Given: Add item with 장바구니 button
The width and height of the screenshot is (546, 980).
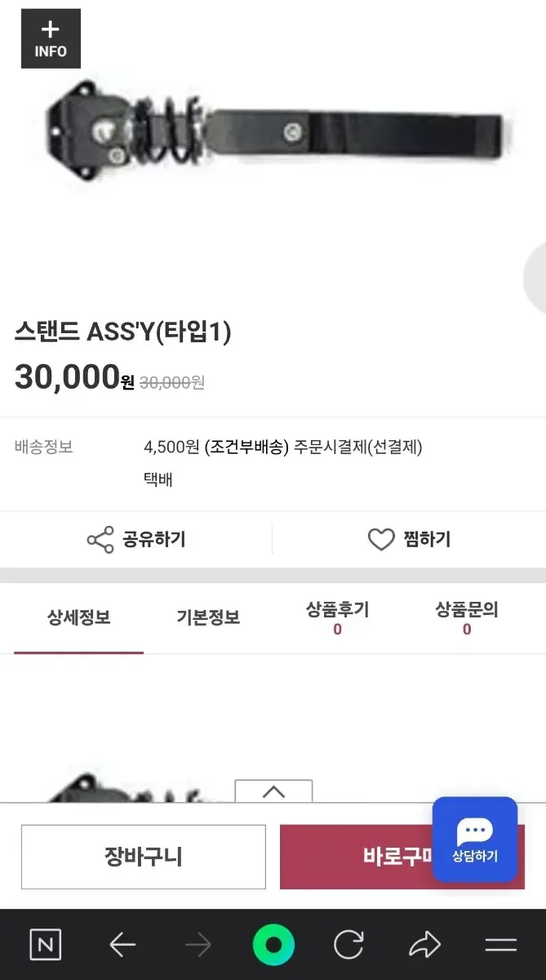Looking at the screenshot, I should pyautogui.click(x=144, y=857).
